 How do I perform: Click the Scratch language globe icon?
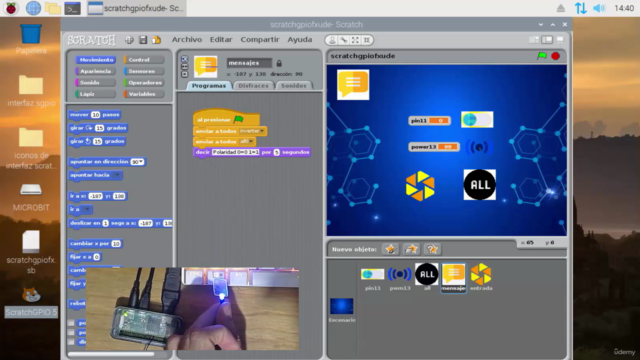pos(129,40)
